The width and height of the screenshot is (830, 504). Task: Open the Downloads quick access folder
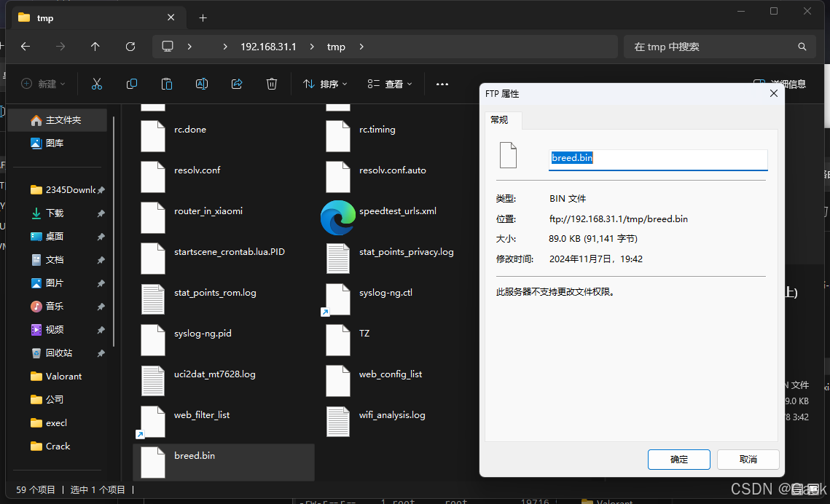67,213
